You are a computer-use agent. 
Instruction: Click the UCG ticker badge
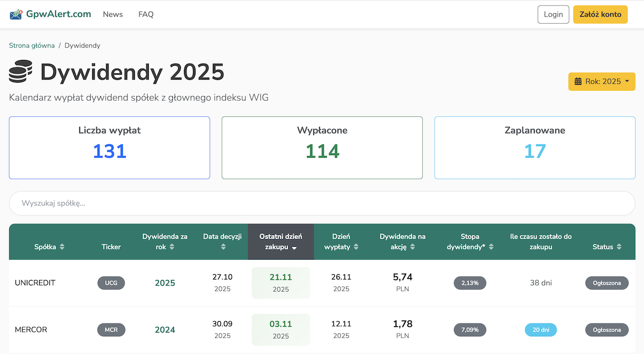tap(111, 283)
